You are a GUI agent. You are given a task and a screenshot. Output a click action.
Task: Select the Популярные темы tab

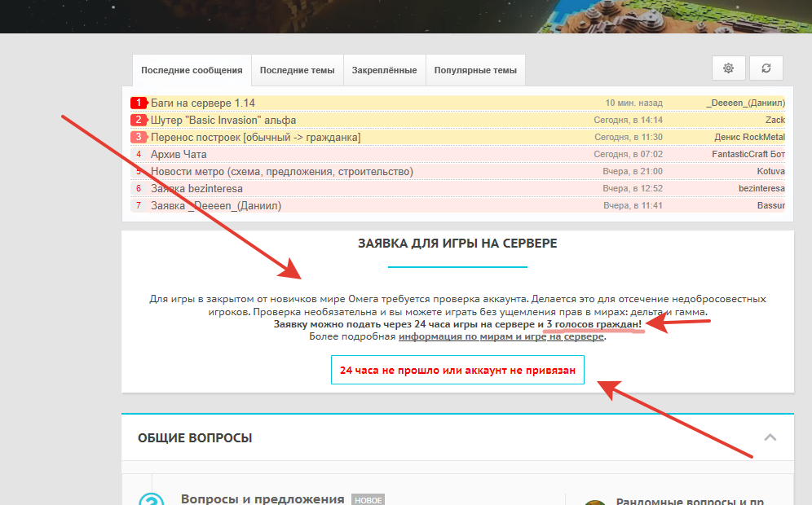click(475, 70)
